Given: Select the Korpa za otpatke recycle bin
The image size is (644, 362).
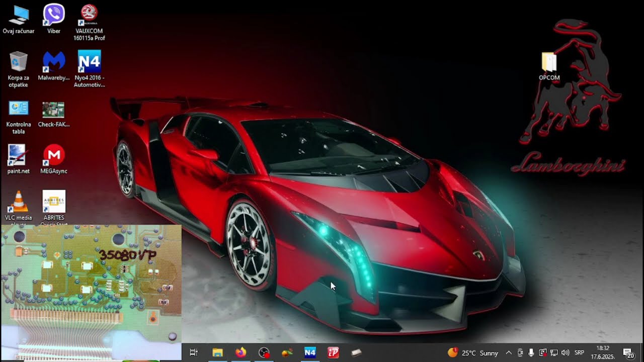Looking at the screenshot, I should point(19,69).
